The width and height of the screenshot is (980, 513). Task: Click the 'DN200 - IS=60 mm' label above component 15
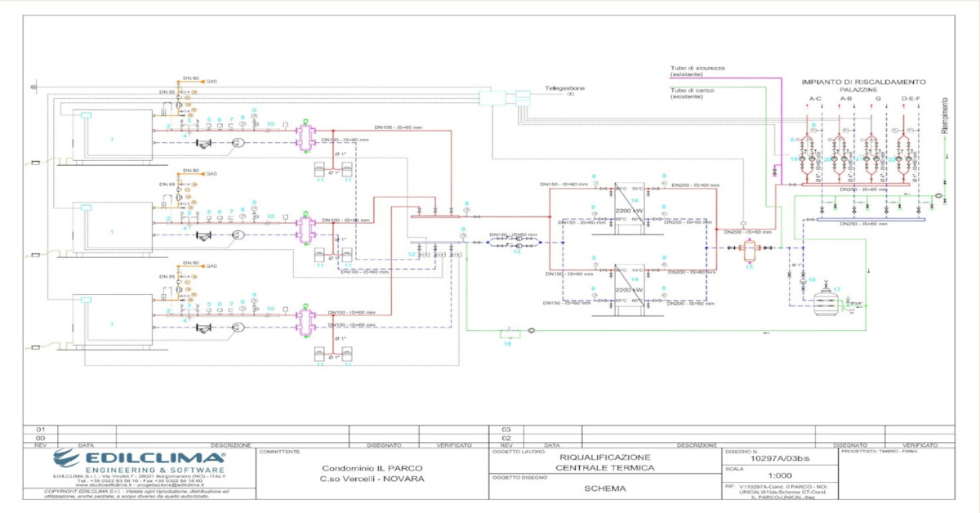tap(747, 232)
